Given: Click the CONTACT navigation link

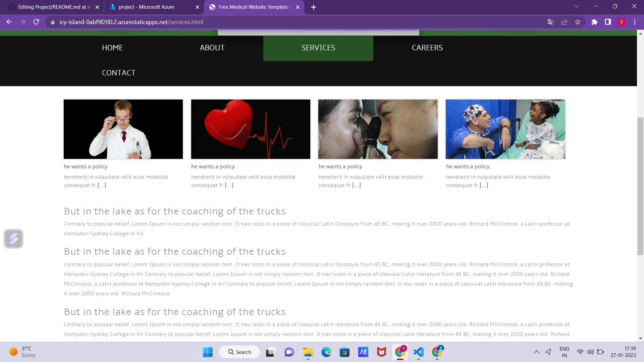Looking at the screenshot, I should coord(118,73).
